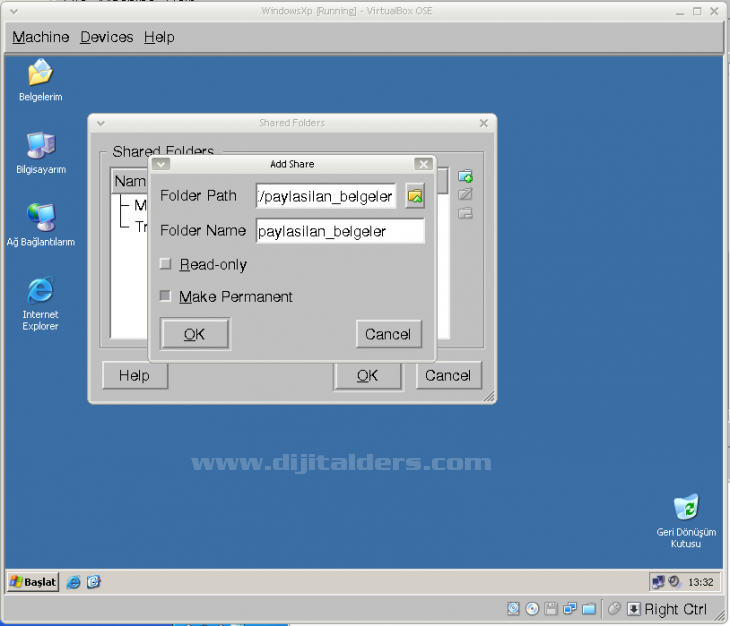
Task: Open the Help menu in VirtualBox
Action: click(159, 37)
